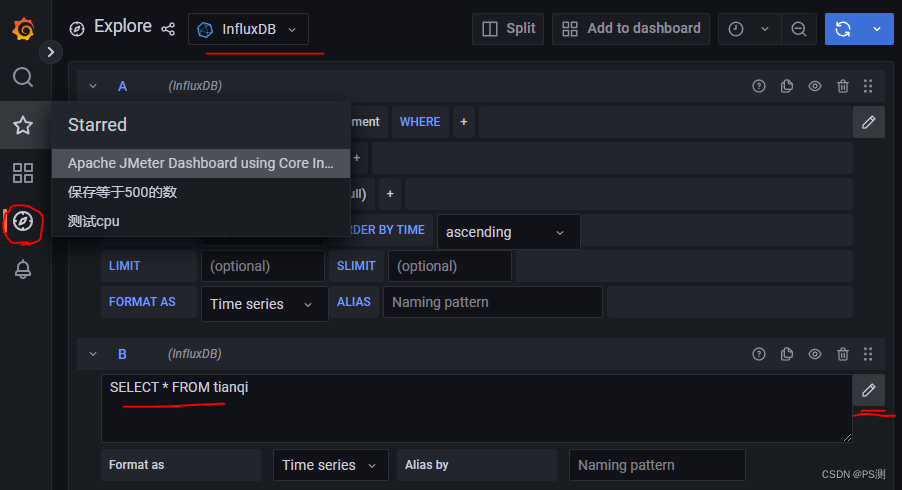Click the Split button

coord(508,29)
